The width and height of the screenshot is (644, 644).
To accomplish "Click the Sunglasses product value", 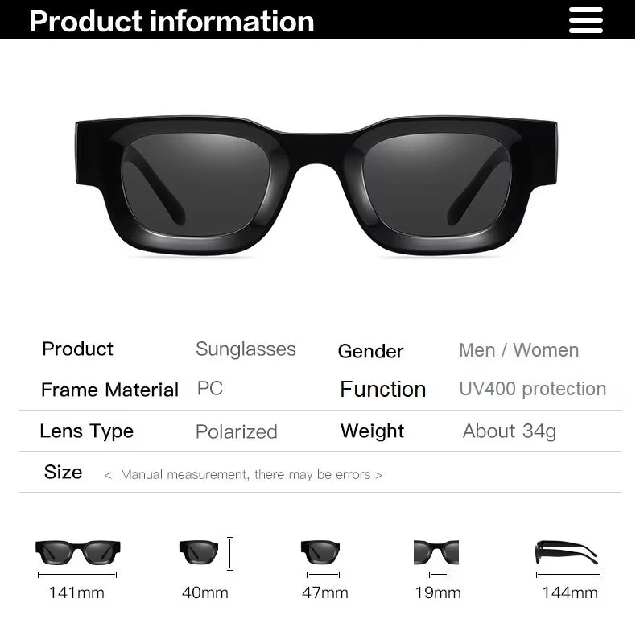I will (x=246, y=349).
